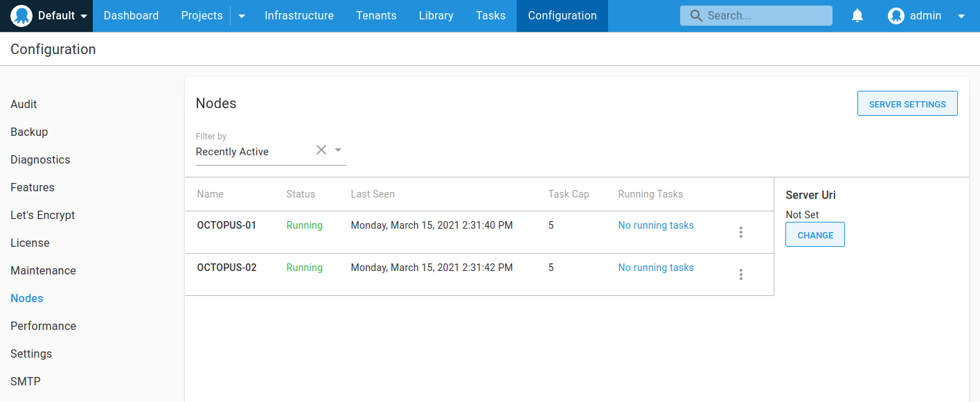Viewport: 980px width, 402px height.
Task: Open the Filter by dropdown arrow
Action: 338,150
